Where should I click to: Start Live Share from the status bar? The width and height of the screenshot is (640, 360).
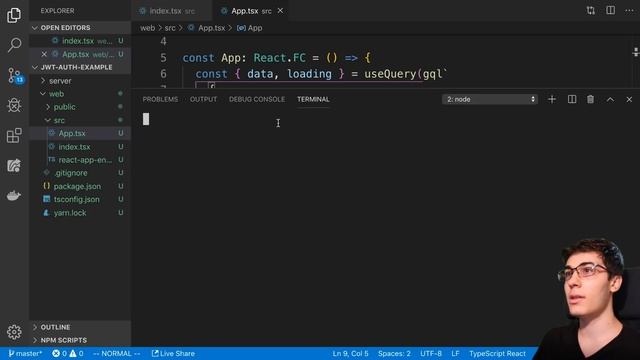[173, 353]
